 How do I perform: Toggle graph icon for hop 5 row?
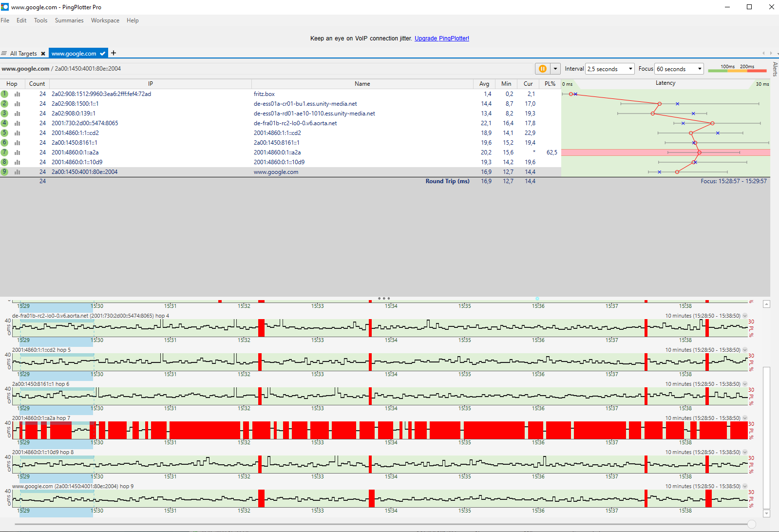point(18,133)
